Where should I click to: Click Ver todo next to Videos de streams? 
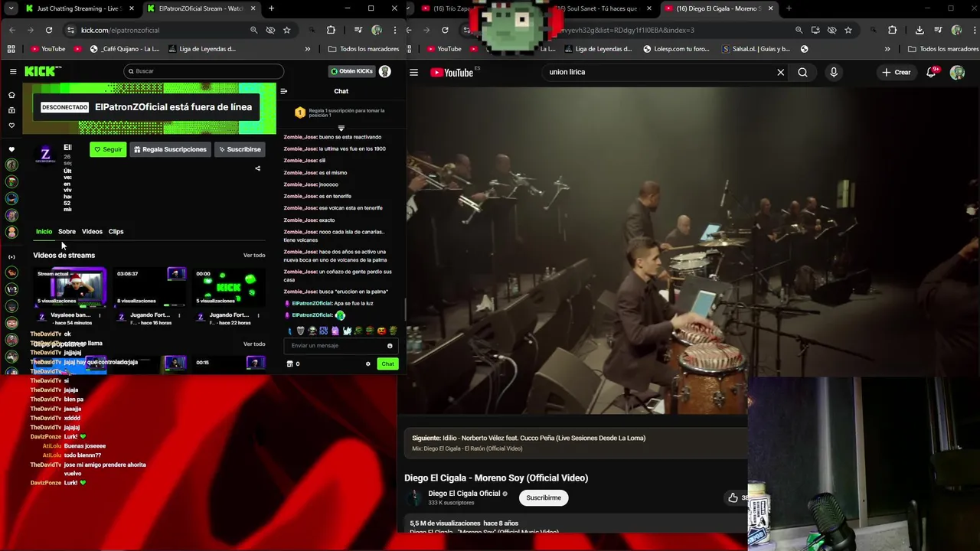click(254, 256)
